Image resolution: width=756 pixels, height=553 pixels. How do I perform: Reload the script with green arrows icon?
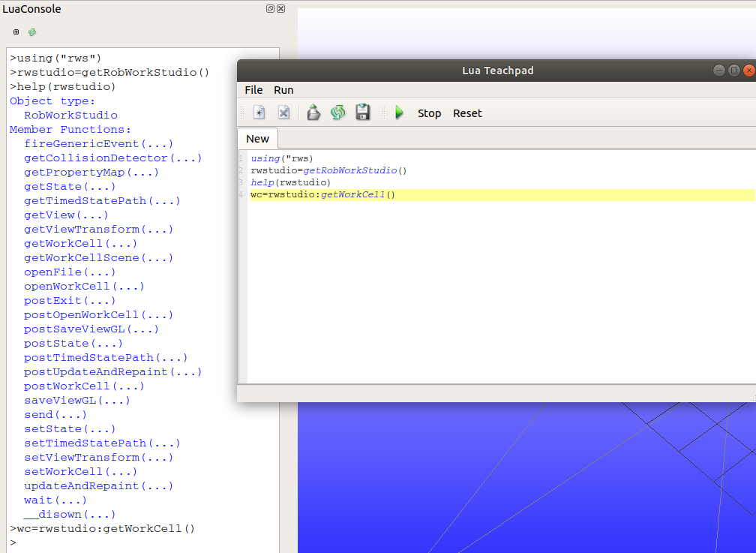click(338, 113)
